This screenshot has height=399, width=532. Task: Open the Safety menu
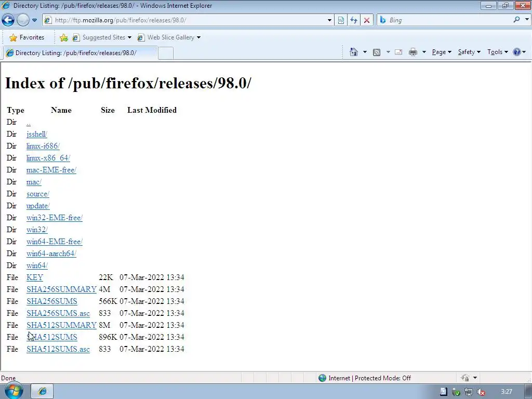coord(469,52)
